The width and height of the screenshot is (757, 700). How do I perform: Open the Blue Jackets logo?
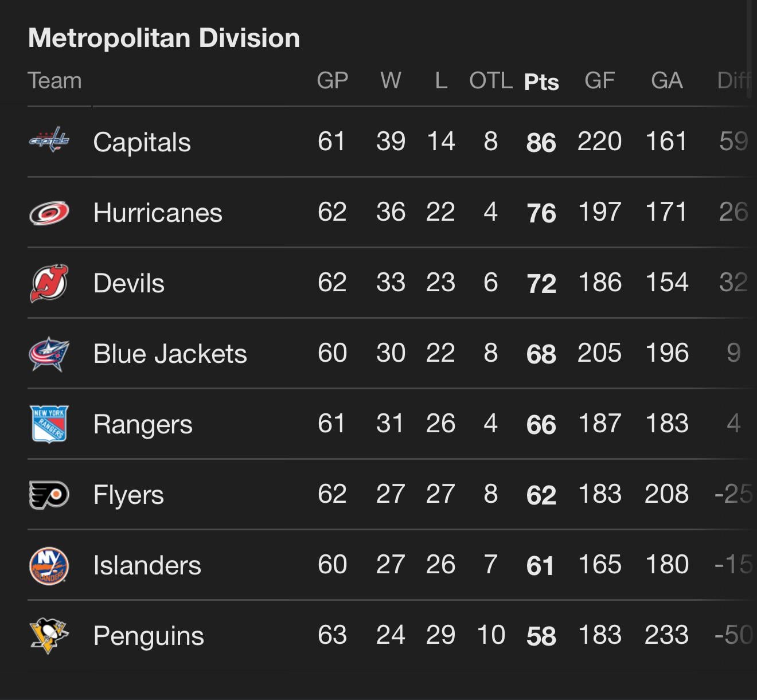pos(49,354)
